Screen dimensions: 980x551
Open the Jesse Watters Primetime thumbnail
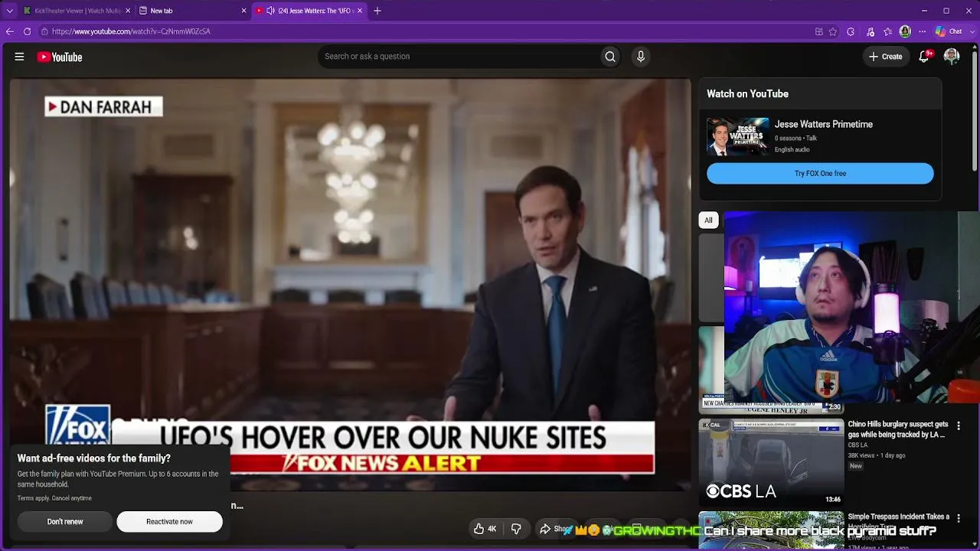click(738, 137)
